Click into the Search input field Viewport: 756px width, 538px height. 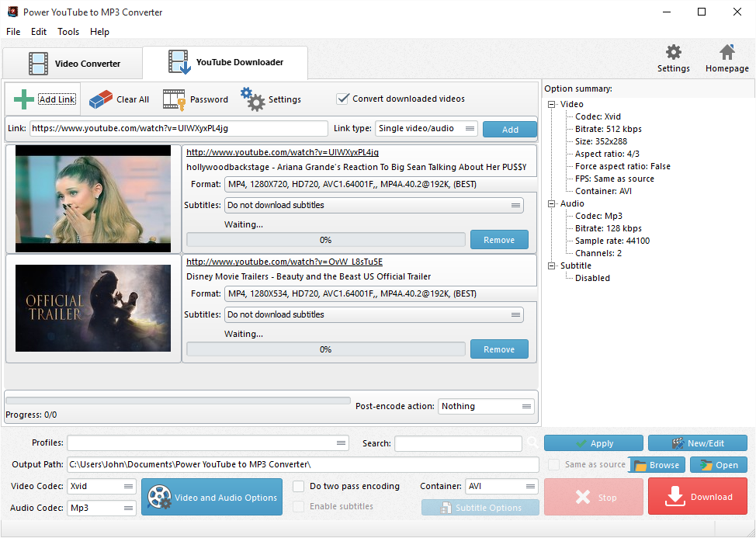458,443
